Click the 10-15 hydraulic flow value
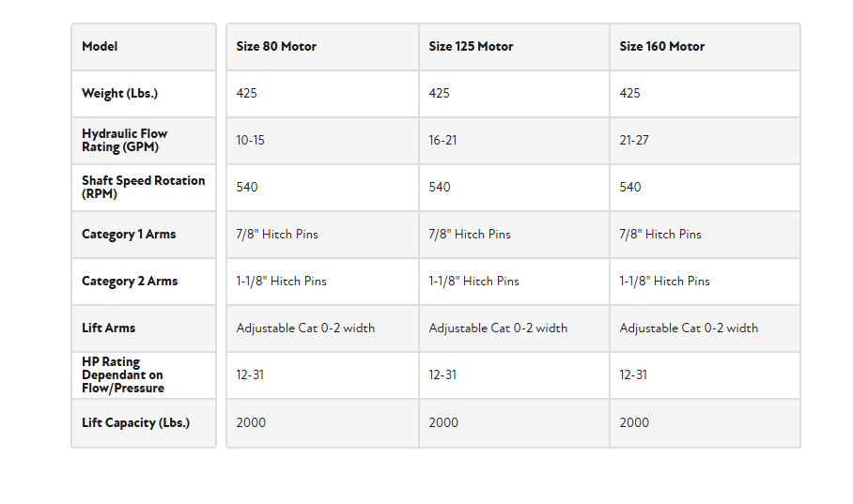The image size is (853, 504). (251, 141)
